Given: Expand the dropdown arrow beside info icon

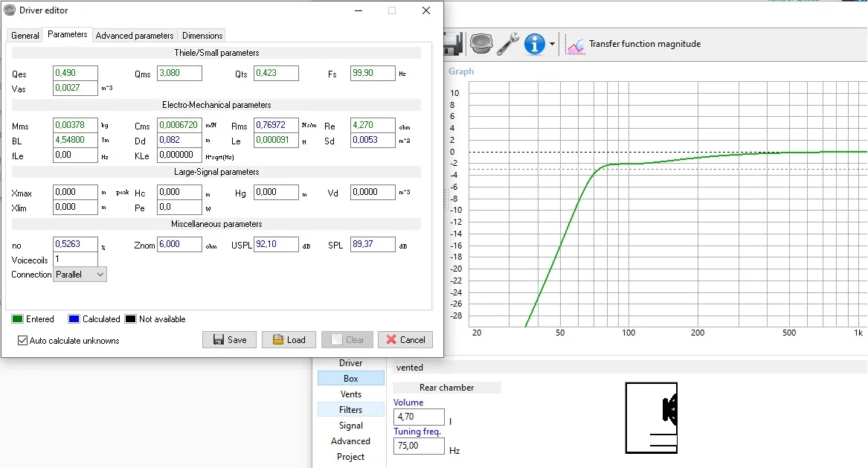Looking at the screenshot, I should click(552, 45).
